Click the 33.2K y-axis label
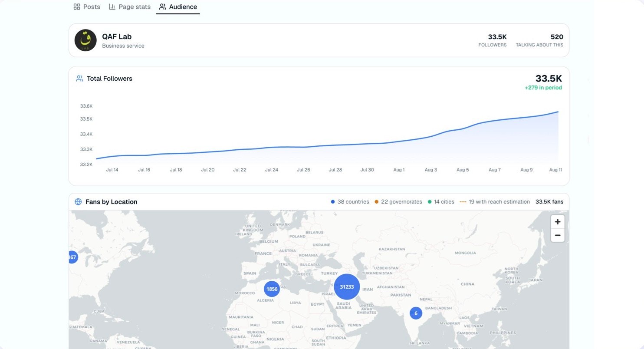Screen dimensions: 644x349 pos(86,165)
